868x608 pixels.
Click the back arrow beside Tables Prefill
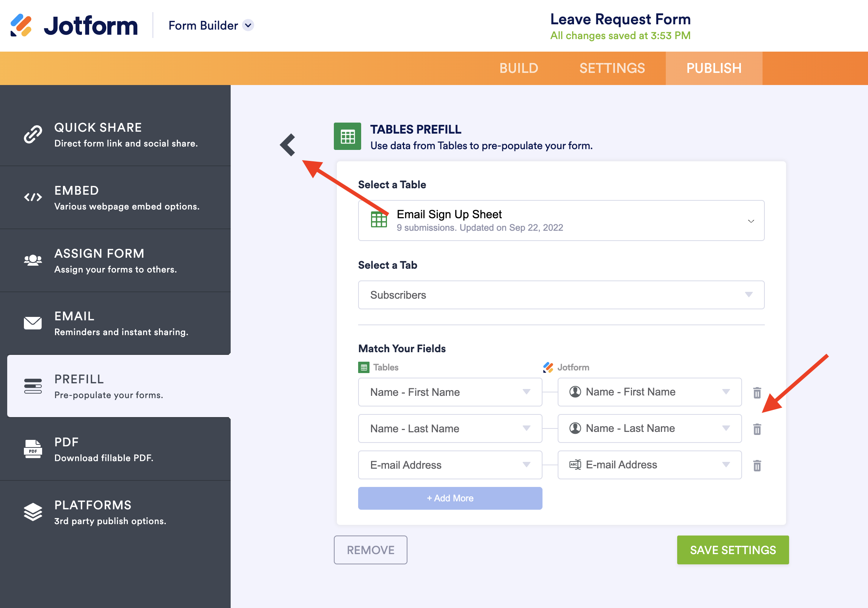pos(288,145)
